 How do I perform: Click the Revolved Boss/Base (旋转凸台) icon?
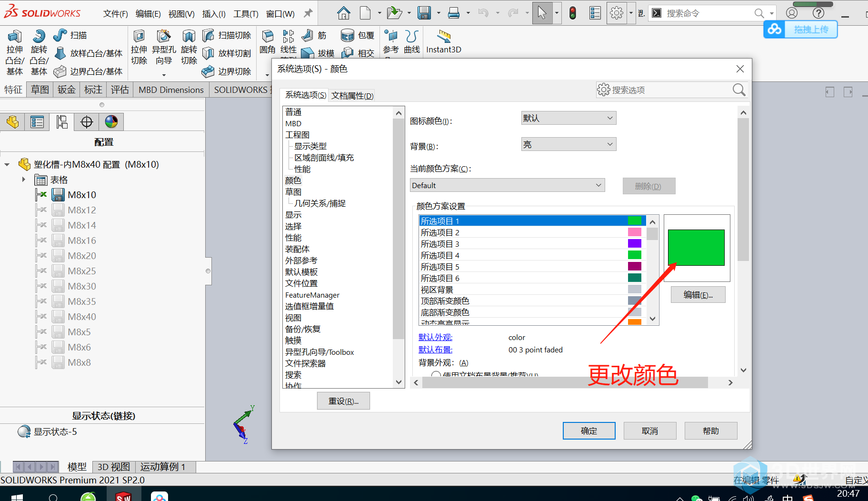point(39,36)
